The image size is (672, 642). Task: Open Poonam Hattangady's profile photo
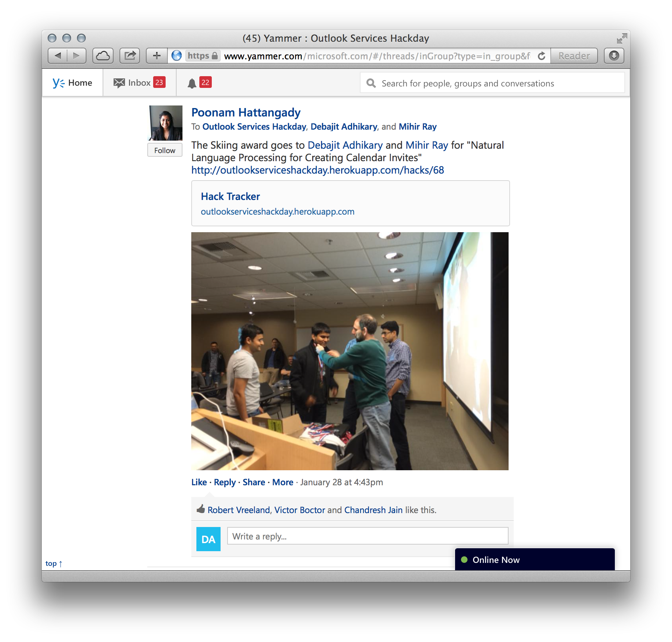(166, 123)
